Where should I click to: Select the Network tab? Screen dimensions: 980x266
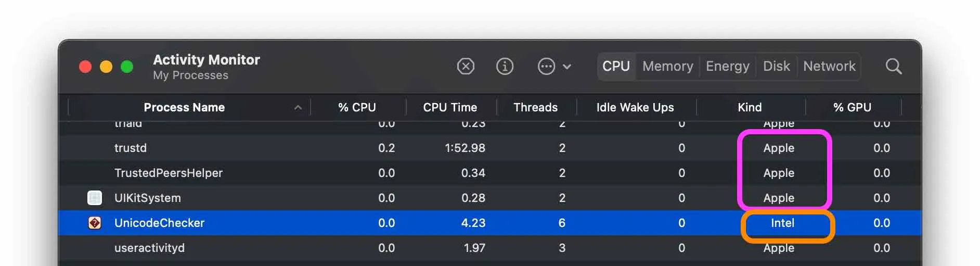[x=829, y=67]
